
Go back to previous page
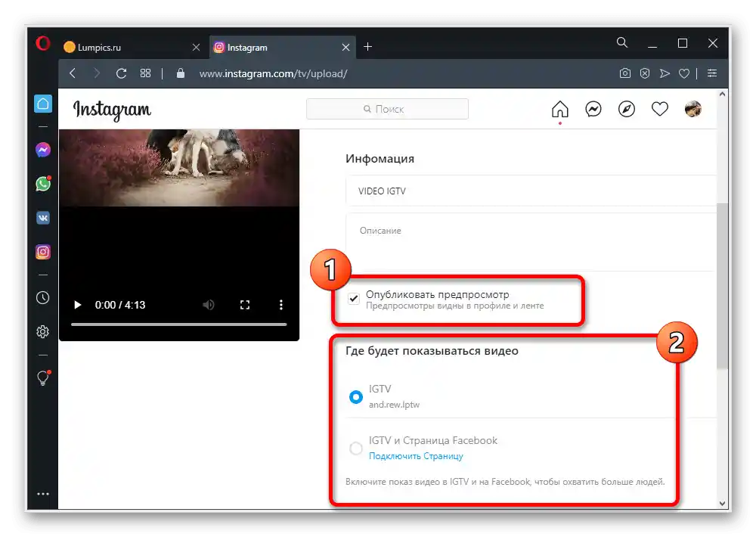[x=73, y=73]
